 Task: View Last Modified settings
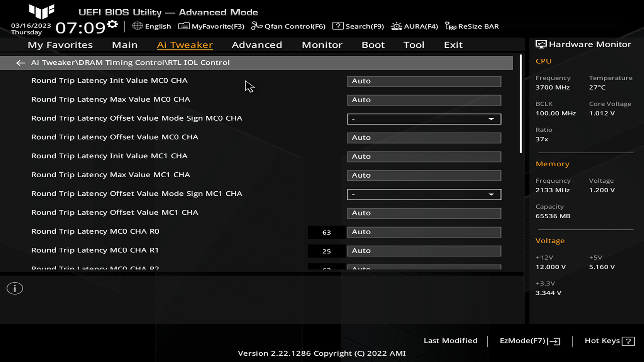[450, 340]
